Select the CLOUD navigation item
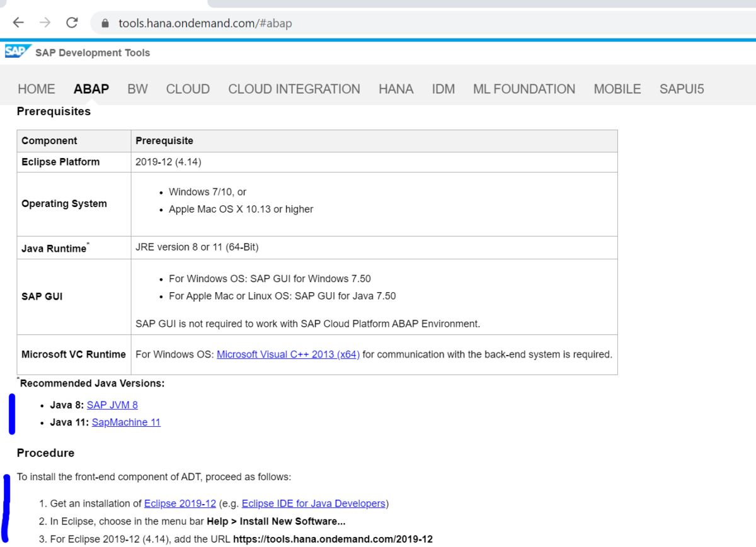 [187, 89]
